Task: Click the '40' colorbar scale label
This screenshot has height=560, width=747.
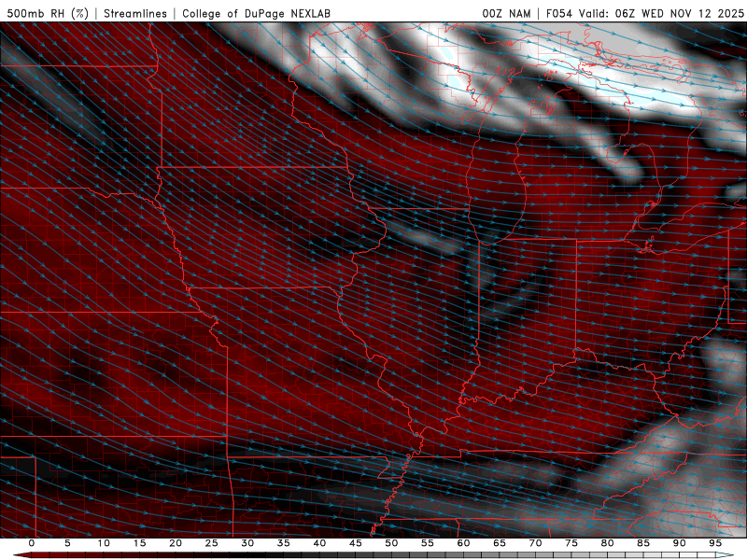Action: pos(319,543)
